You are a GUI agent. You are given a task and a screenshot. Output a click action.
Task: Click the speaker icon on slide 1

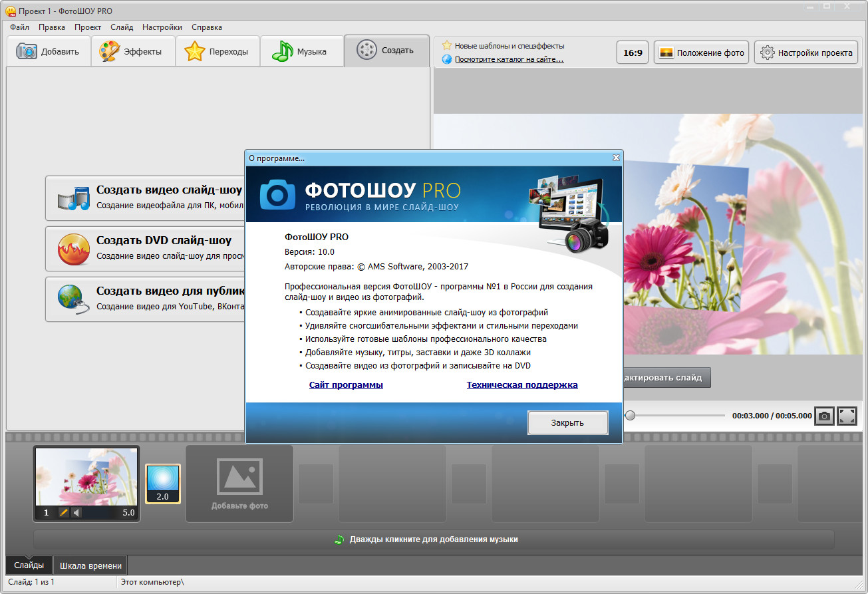coord(76,512)
